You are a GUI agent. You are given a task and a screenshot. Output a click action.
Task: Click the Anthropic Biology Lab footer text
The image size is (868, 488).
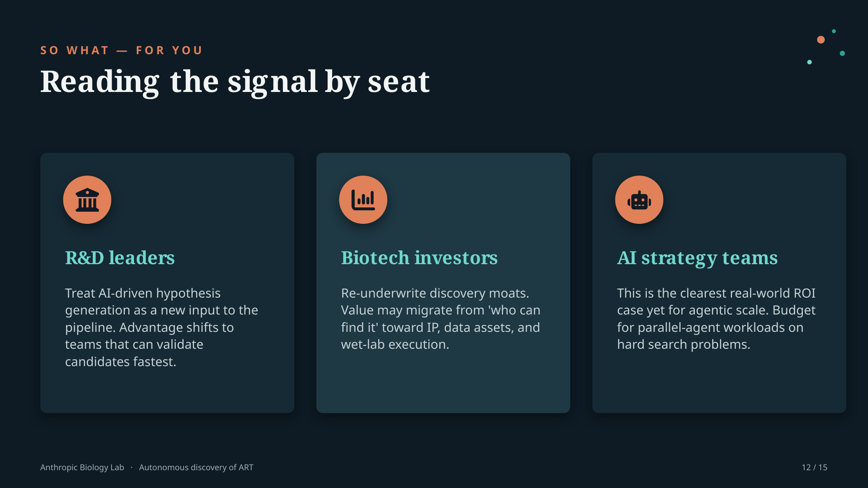pyautogui.click(x=82, y=468)
